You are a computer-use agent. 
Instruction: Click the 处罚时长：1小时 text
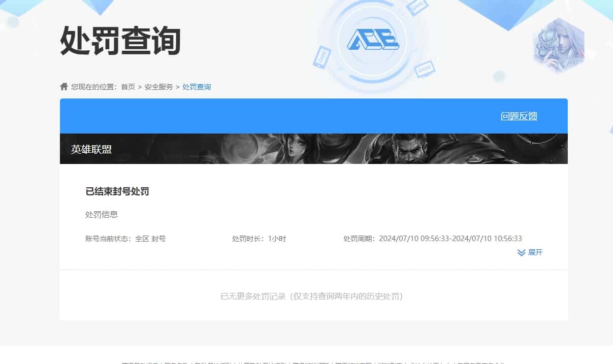click(x=259, y=239)
